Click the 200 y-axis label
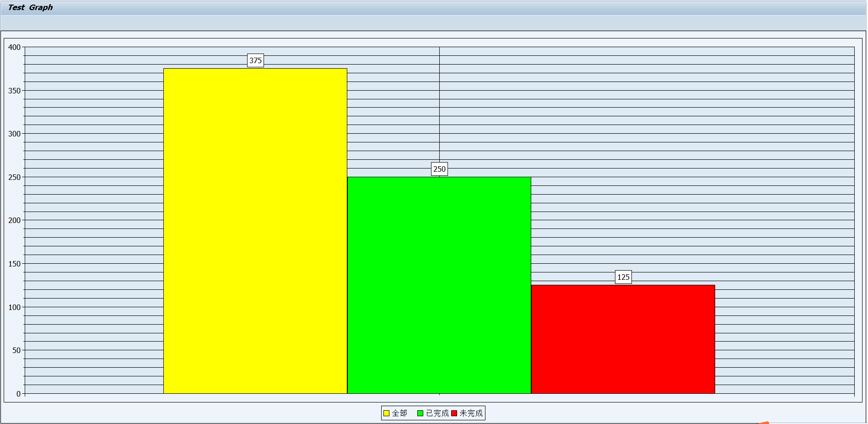 click(14, 220)
